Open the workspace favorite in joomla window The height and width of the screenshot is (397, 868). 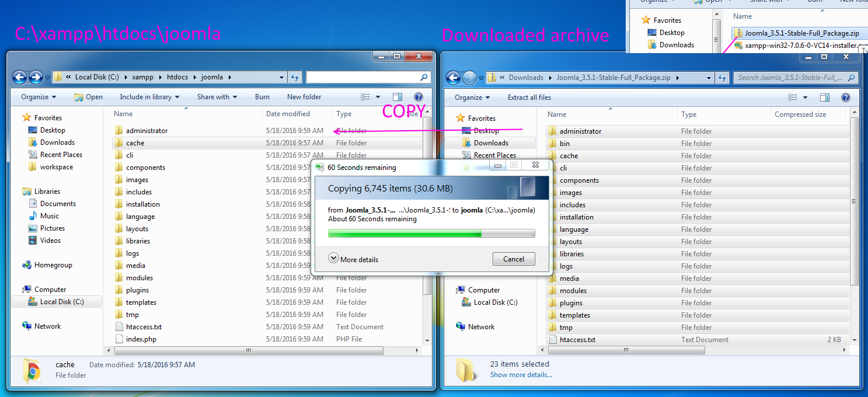57,167
